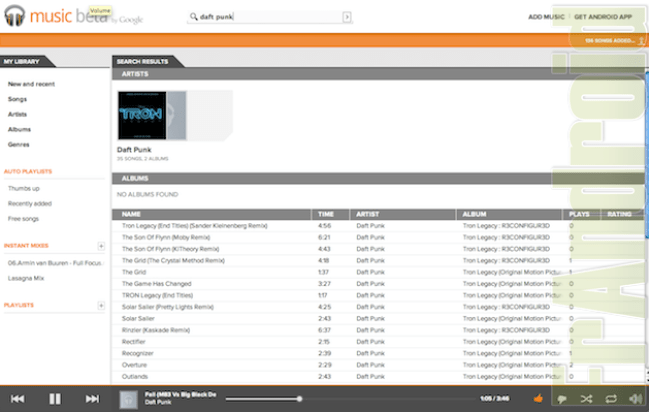This screenshot has height=412, width=649.
Task: Select Rinzler (Kaskade Remix) song
Action: (156, 330)
